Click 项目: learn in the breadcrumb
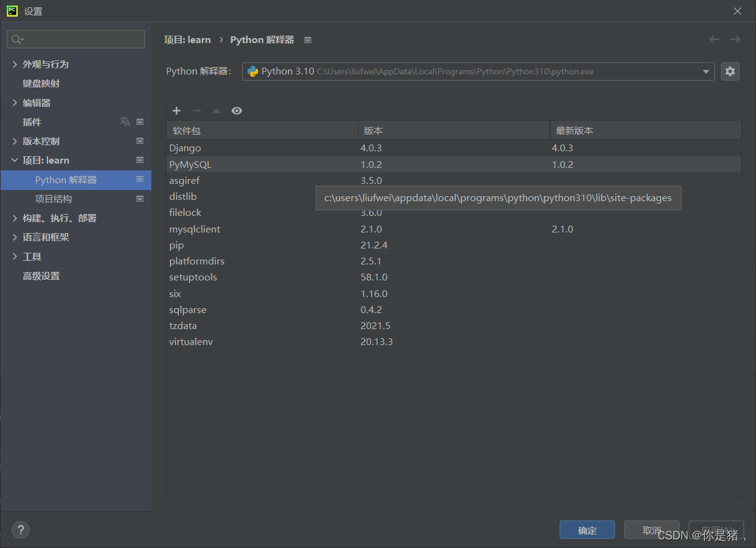 pyautogui.click(x=187, y=39)
